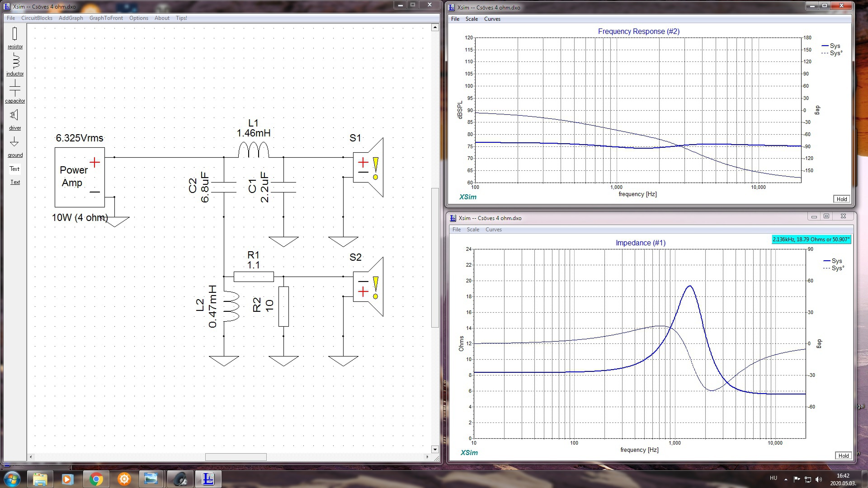Select the capacitor component tool
868x488 pixels.
click(x=14, y=88)
